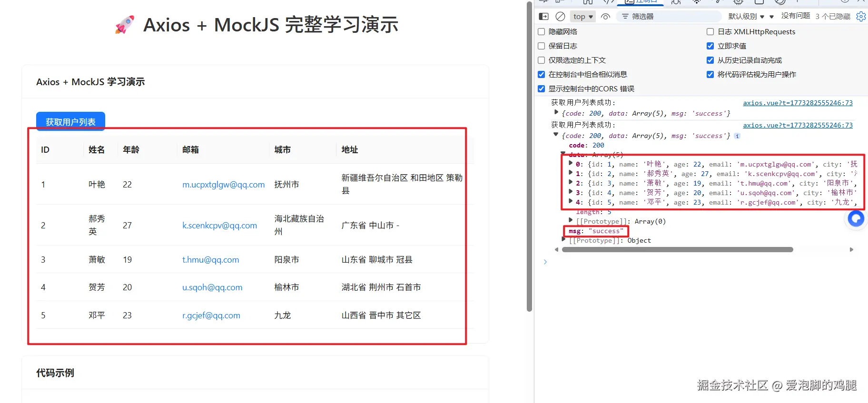
Task: Collapse the expanded response object in second log
Action: click(x=556, y=135)
